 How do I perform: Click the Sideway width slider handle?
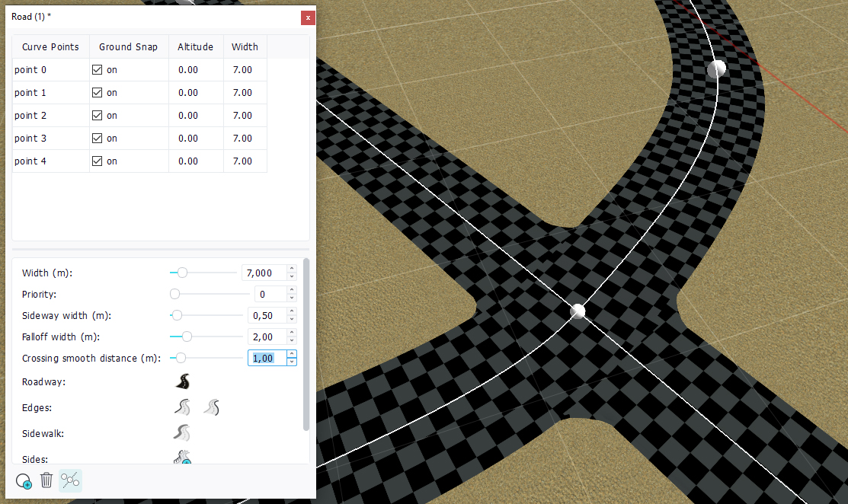click(177, 315)
